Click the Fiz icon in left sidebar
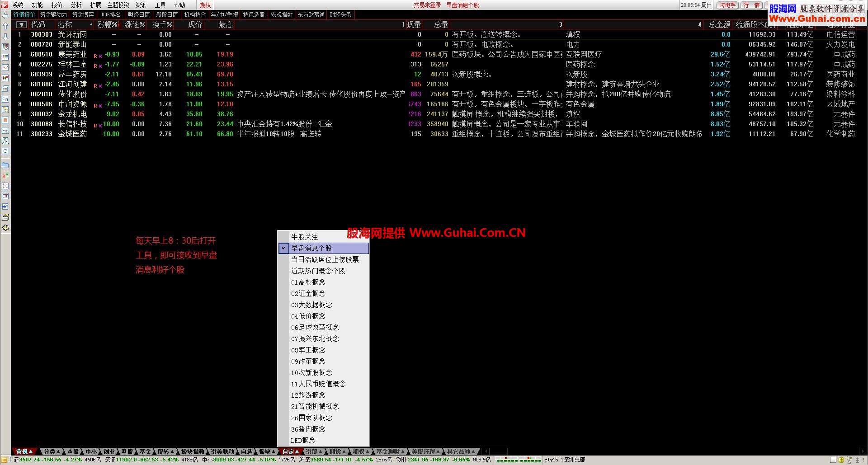 pyautogui.click(x=5, y=130)
